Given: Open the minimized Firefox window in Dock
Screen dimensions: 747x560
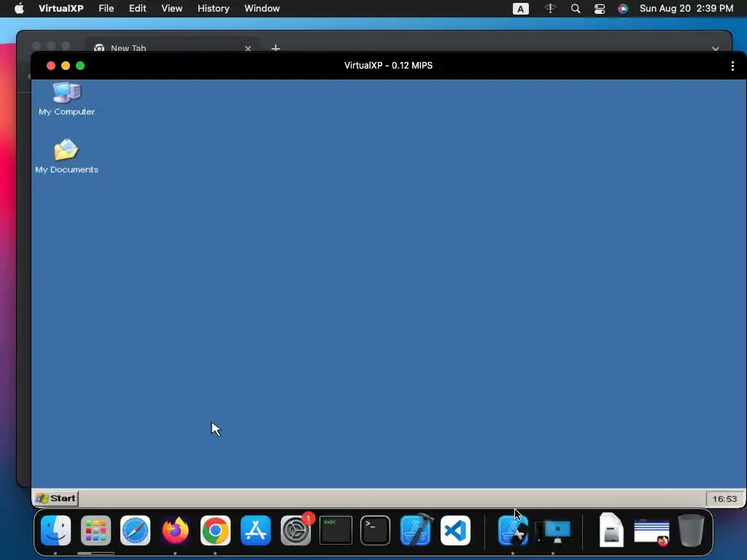Looking at the screenshot, I should pyautogui.click(x=651, y=532).
